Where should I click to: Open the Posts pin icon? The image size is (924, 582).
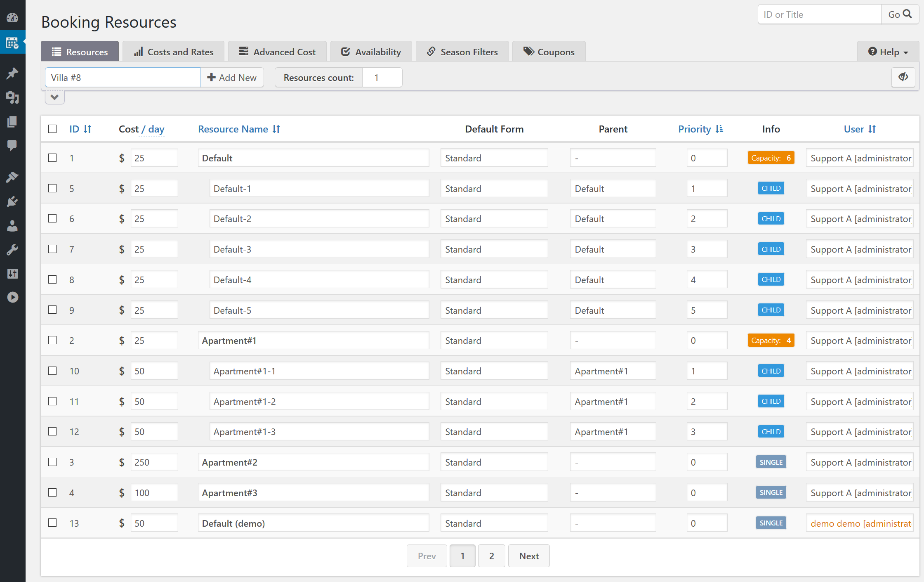[x=12, y=73]
